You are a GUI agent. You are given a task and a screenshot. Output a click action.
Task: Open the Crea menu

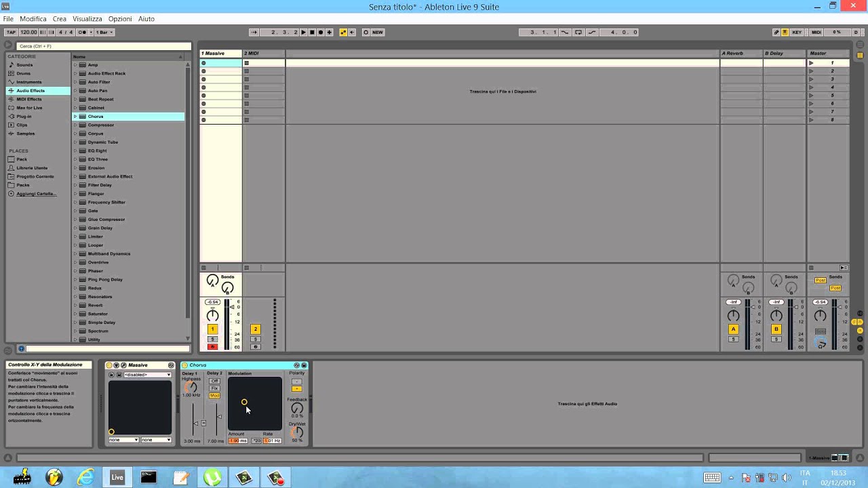pyautogui.click(x=60, y=19)
